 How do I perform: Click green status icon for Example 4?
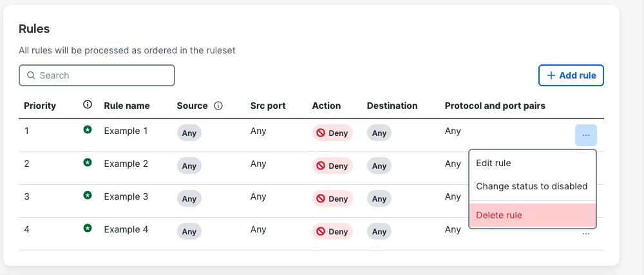[x=88, y=229]
